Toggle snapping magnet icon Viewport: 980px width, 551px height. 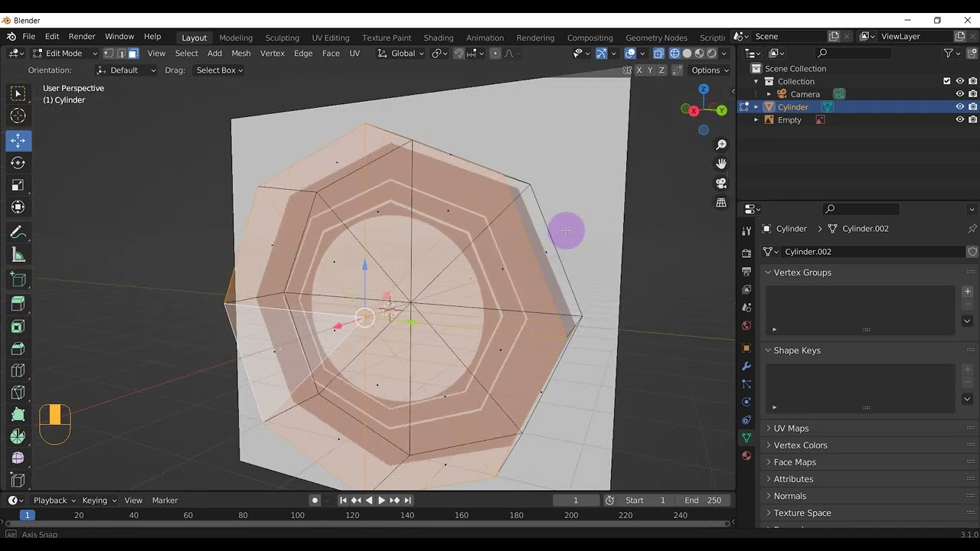click(x=459, y=54)
